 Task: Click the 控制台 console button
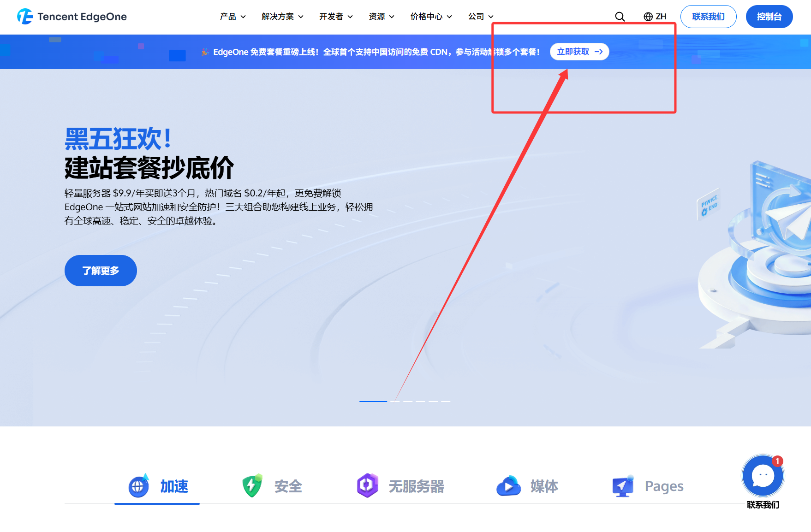click(x=769, y=17)
